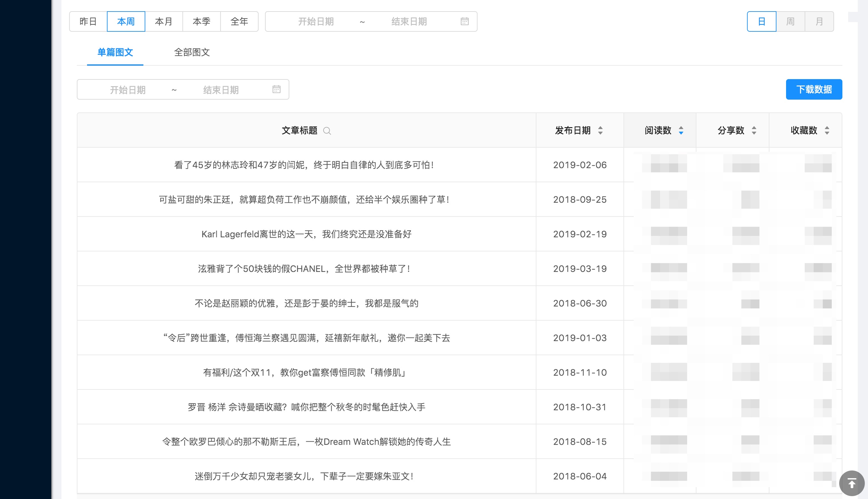Click top 开始日期 input field
This screenshot has width=868, height=499.
pos(316,21)
